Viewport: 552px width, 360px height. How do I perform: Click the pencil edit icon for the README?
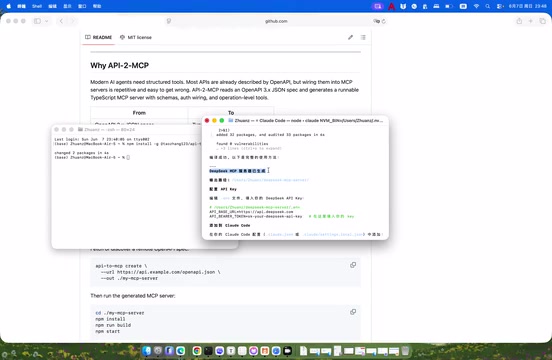[x=350, y=37]
